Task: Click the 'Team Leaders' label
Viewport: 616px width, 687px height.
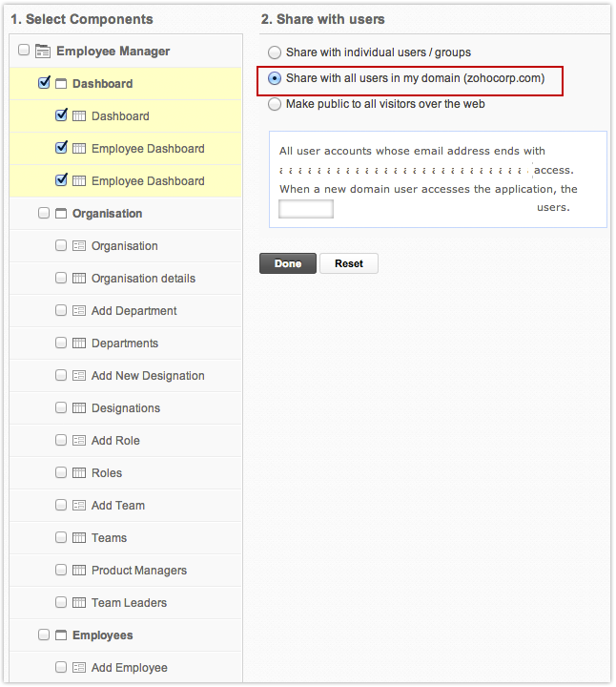Action: point(129,602)
